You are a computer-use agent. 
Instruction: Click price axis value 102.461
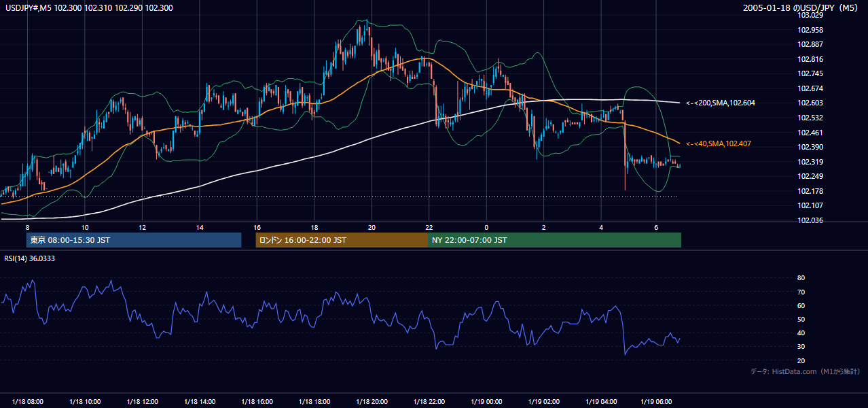tap(810, 133)
